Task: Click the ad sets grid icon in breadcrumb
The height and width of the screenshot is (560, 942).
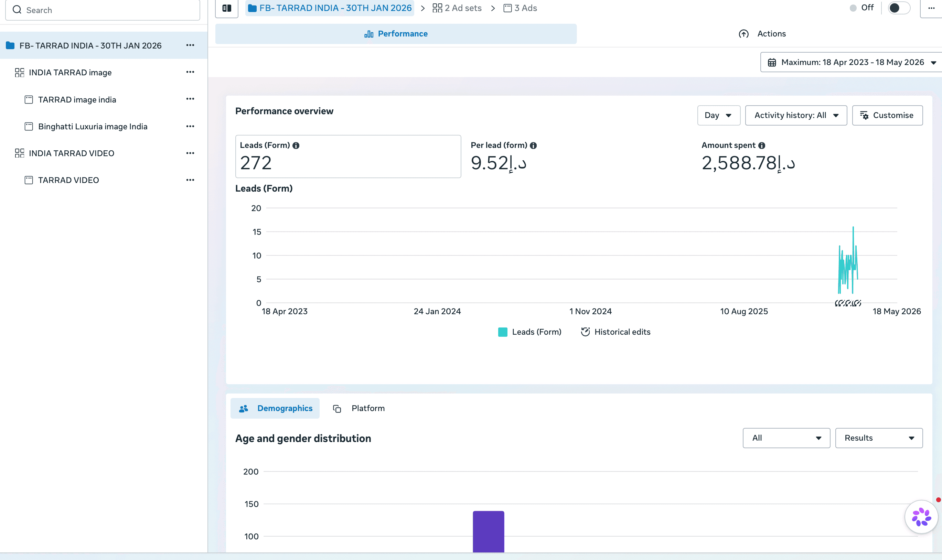Action: pos(437,8)
